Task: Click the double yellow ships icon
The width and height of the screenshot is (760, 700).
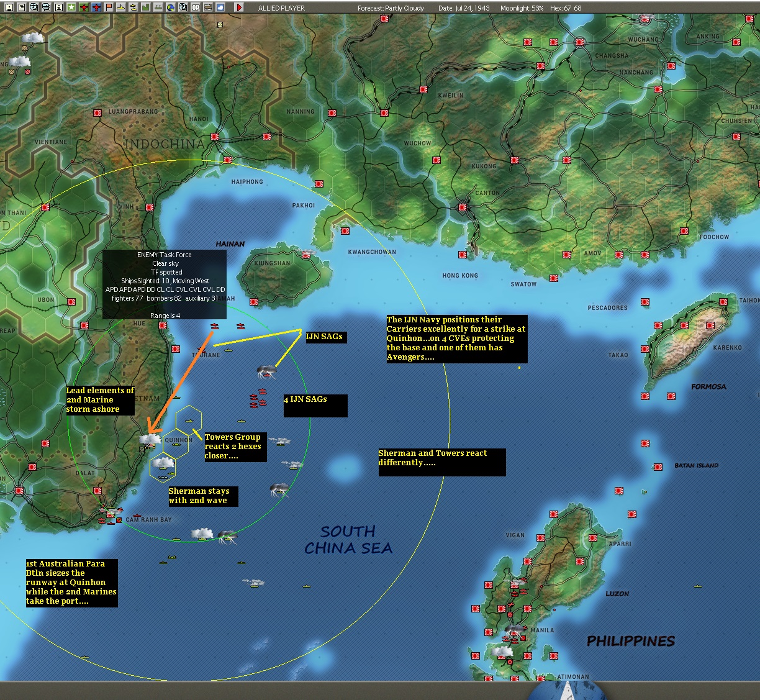Action: tap(133, 7)
